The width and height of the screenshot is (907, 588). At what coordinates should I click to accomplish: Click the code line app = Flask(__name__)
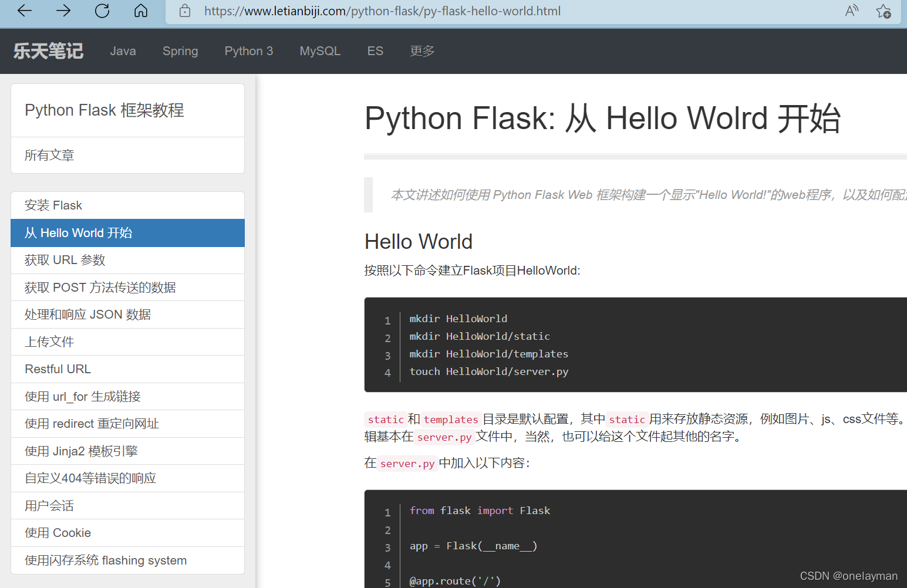pyautogui.click(x=473, y=546)
